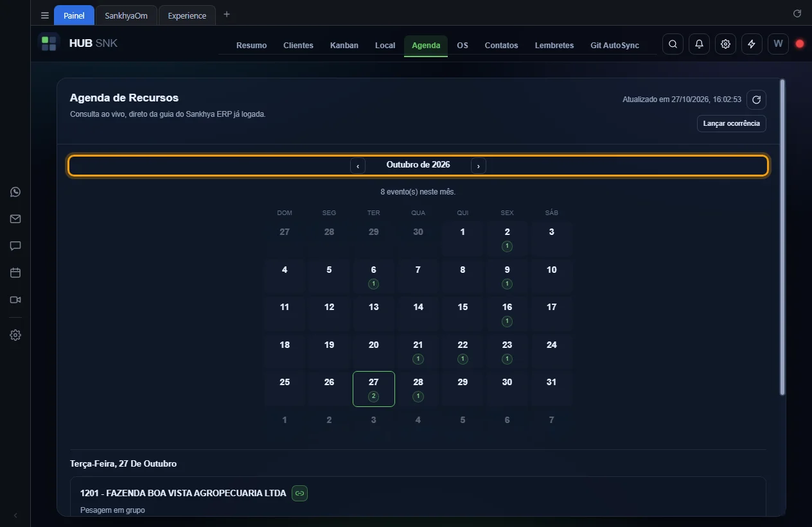812x527 pixels.
Task: Select October 1 in the calendar
Action: [463, 238]
